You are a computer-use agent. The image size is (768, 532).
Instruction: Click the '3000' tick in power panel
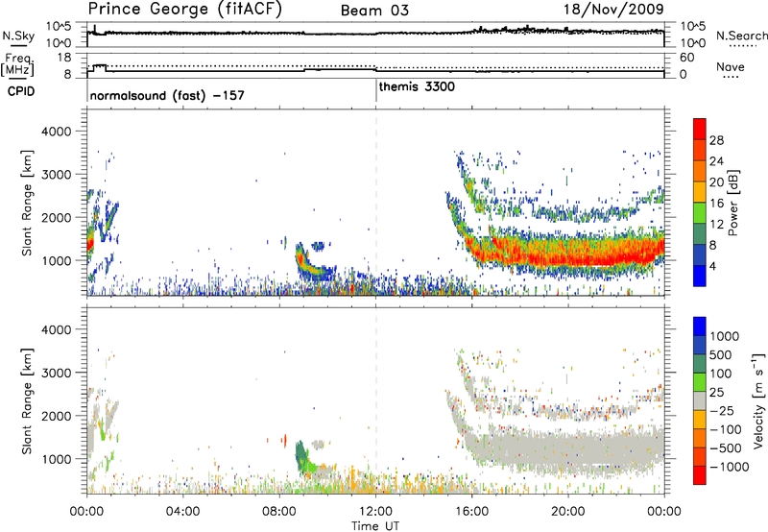(x=57, y=175)
